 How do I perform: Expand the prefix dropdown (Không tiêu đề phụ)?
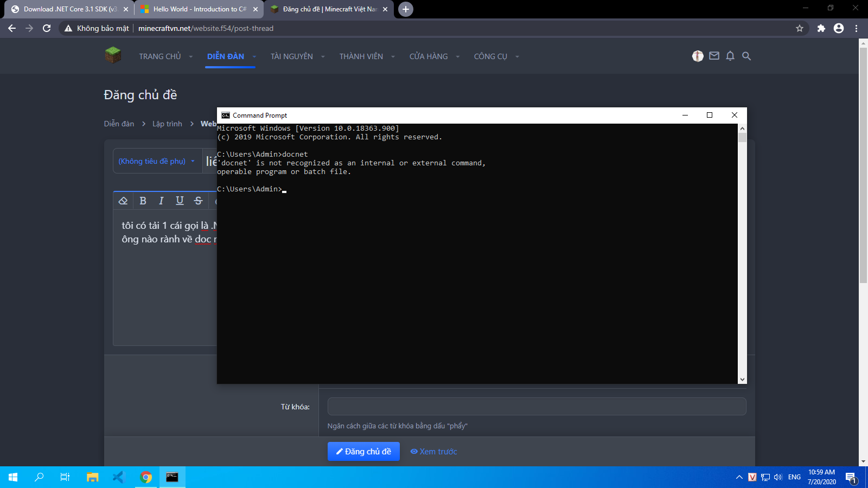[x=157, y=161]
